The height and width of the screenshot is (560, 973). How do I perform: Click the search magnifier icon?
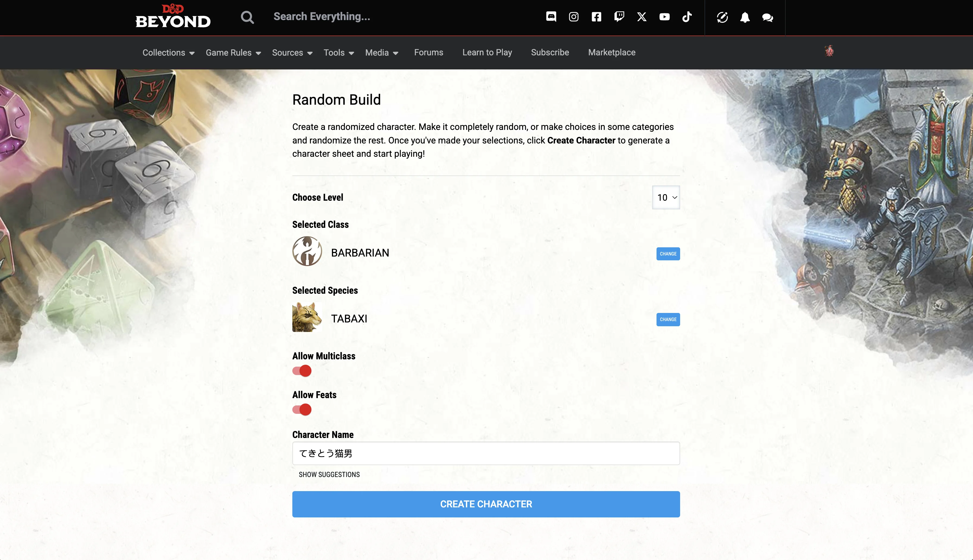pyautogui.click(x=247, y=17)
